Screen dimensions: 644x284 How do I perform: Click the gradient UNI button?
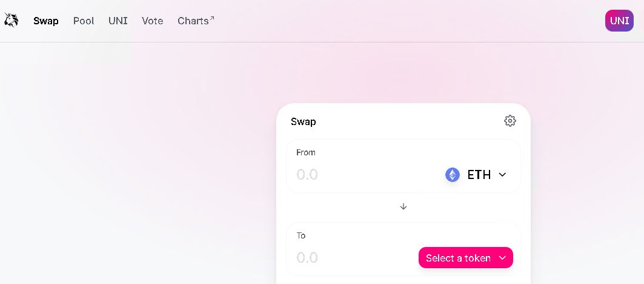(x=619, y=21)
